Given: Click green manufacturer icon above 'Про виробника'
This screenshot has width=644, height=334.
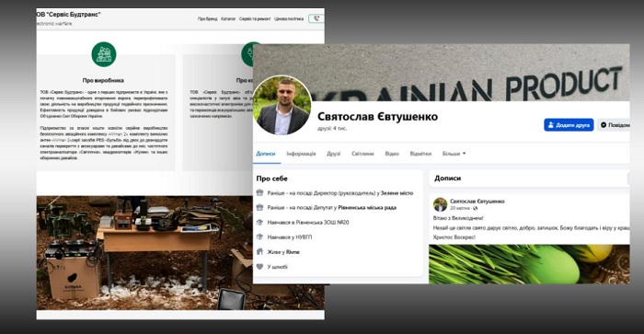Looking at the screenshot, I should coord(103,54).
